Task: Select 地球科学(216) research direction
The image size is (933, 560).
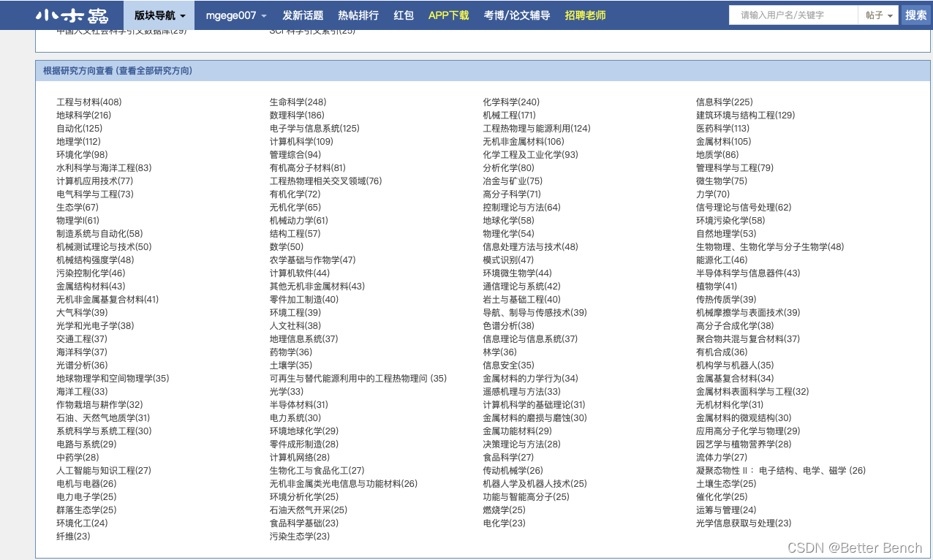Action: pyautogui.click(x=84, y=116)
